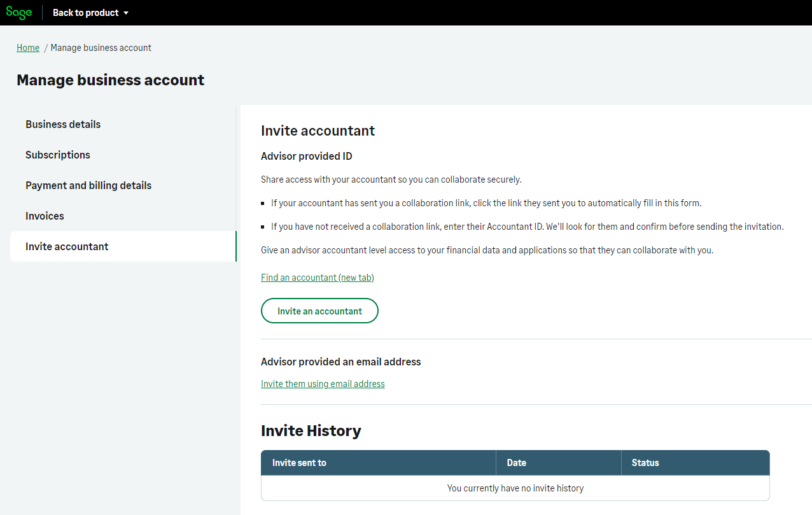Click Invite them using email address

click(322, 383)
